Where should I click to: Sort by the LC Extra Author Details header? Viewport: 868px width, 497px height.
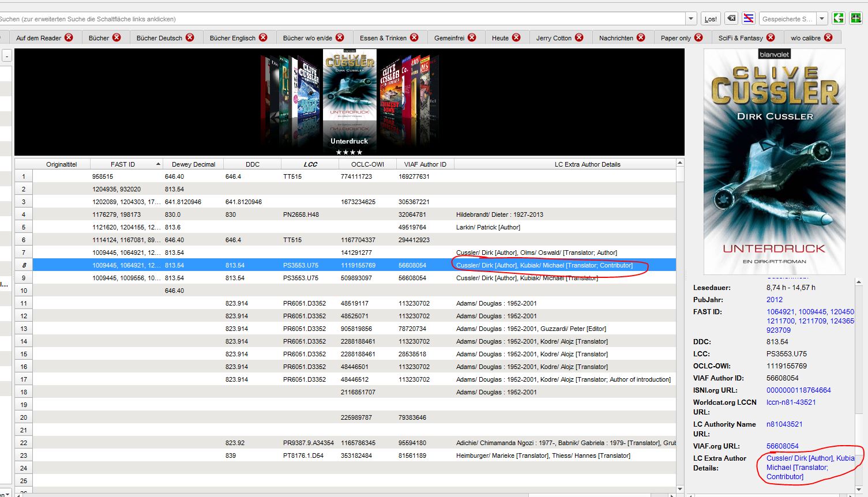565,164
